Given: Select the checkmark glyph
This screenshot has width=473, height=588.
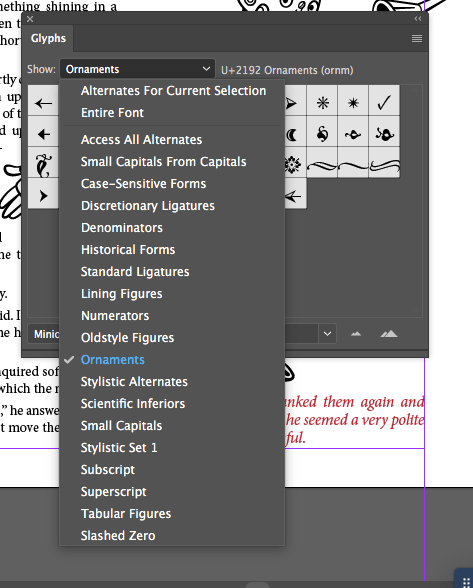Looking at the screenshot, I should 384,103.
